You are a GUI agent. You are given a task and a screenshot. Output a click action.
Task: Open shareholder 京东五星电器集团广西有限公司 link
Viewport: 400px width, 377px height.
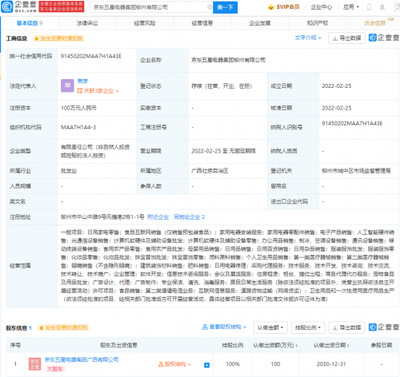82,360
